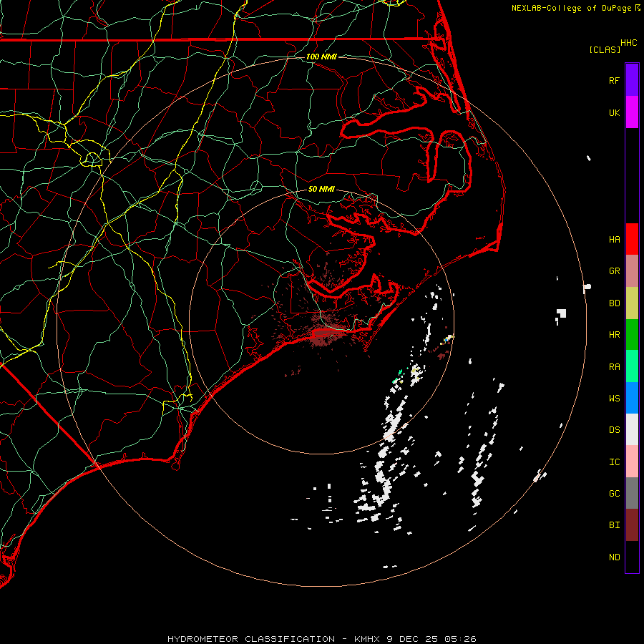Click the WS blue legend swatch
This screenshot has width=644, height=644.
632,398
